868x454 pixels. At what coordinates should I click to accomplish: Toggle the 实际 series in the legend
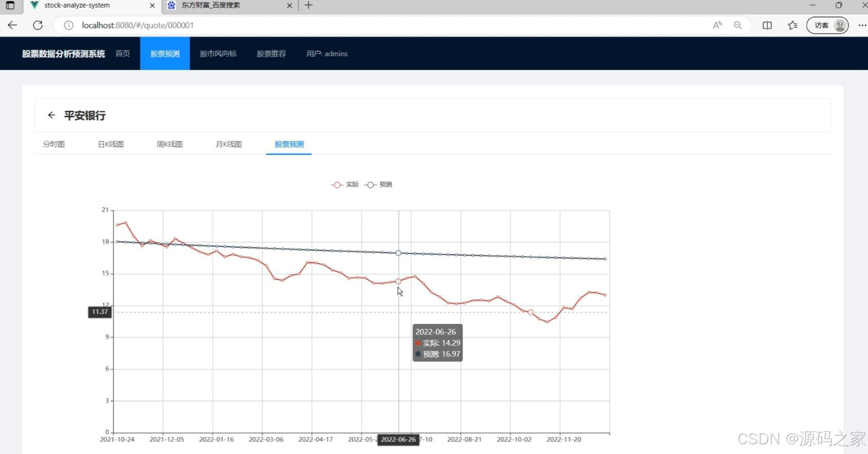[345, 185]
